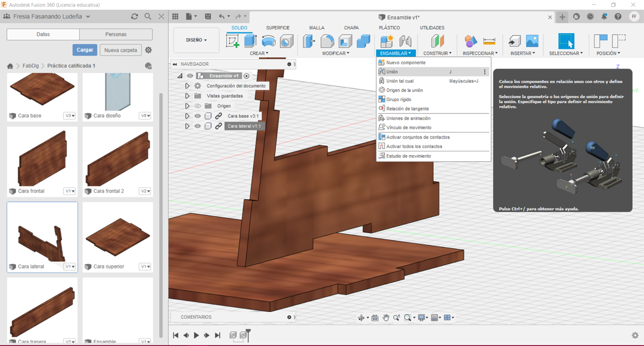Image resolution: width=644 pixels, height=346 pixels.
Task: Open version dropdown V3 of Cara base
Action: point(70,116)
